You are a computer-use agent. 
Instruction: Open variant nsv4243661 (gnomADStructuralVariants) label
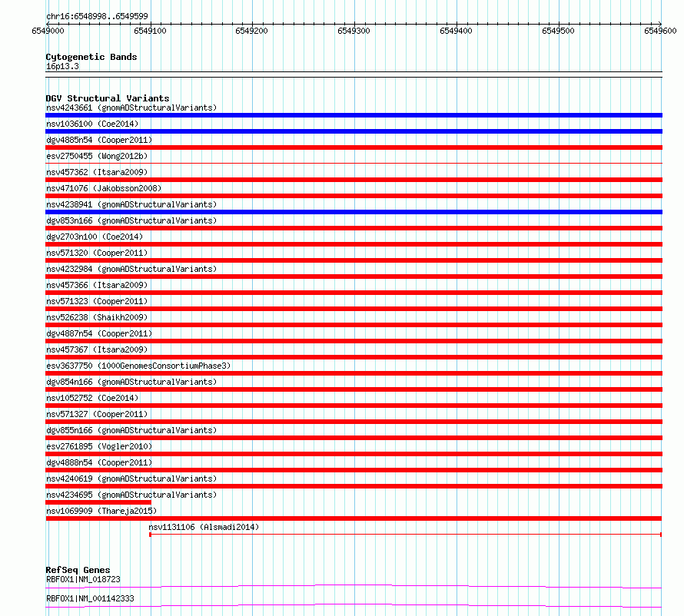pyautogui.click(x=131, y=108)
